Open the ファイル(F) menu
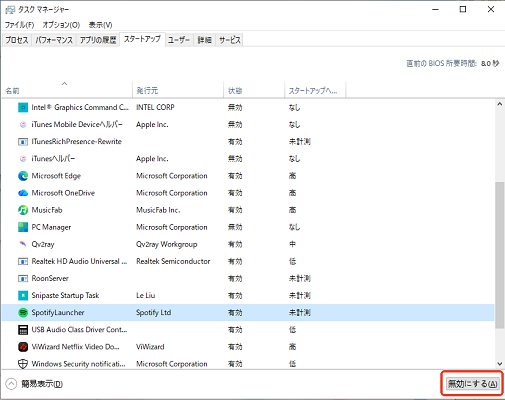This screenshot has width=505, height=400. point(19,25)
